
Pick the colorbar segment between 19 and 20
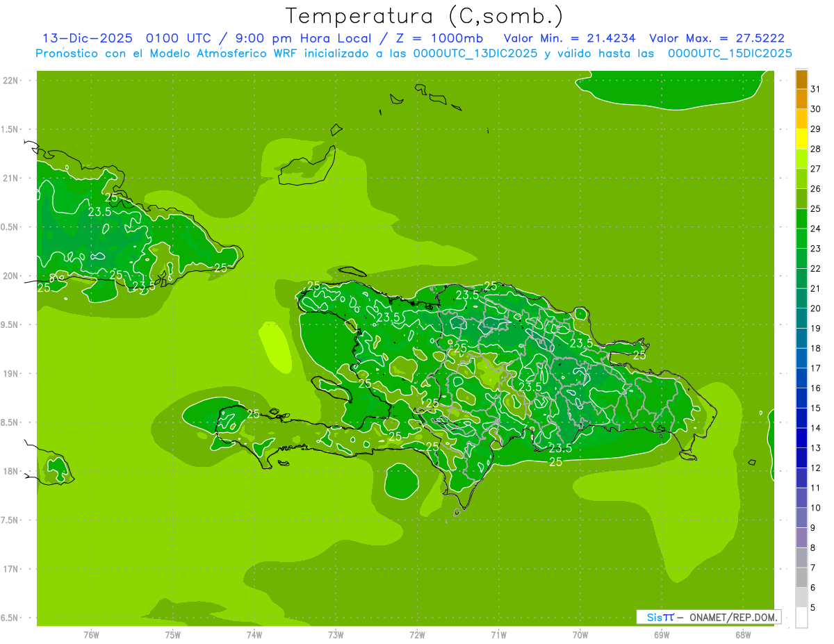801,318
